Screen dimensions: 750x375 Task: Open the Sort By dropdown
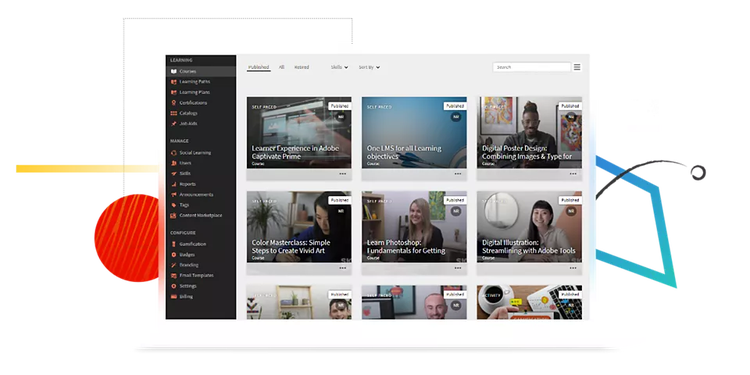pyautogui.click(x=369, y=67)
